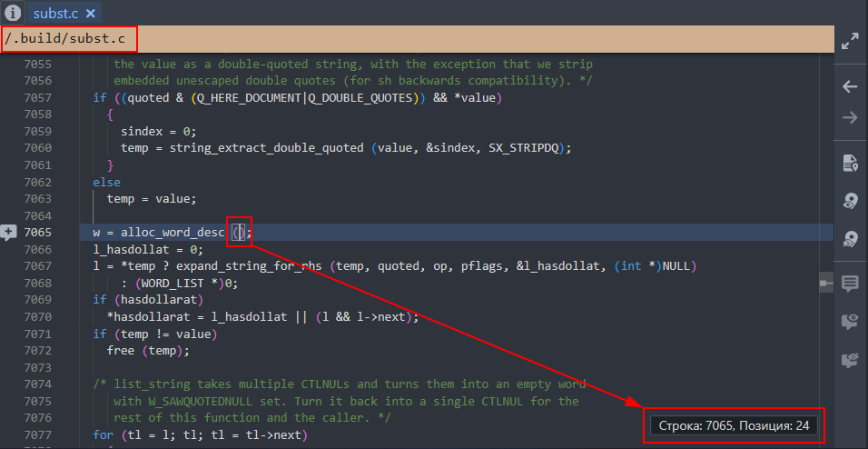Expand the code viewer to fullscreen
868x449 pixels.
click(x=850, y=41)
